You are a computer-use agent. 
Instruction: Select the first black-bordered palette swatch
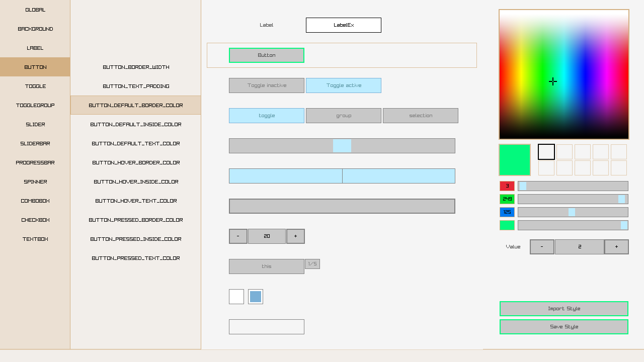546,152
